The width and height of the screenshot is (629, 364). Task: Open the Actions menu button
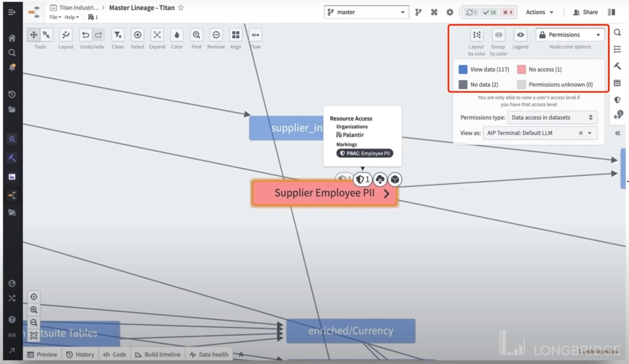pyautogui.click(x=540, y=12)
